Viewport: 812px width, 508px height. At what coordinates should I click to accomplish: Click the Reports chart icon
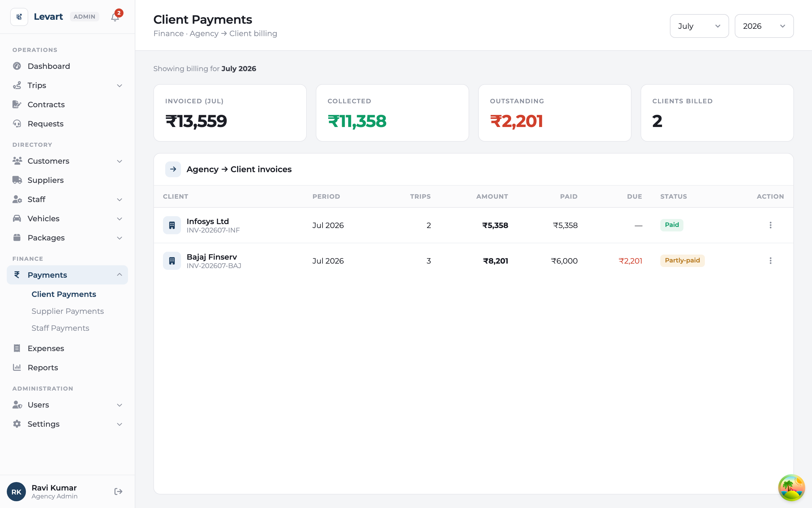[17, 367]
